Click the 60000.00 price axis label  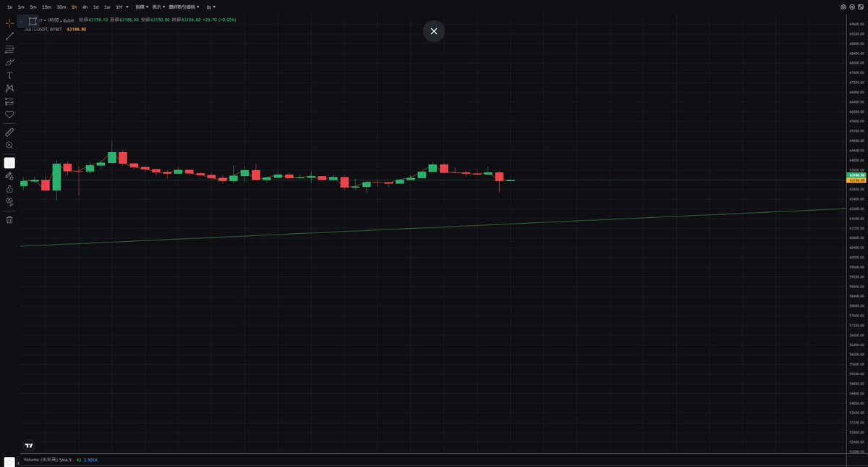tap(857, 257)
